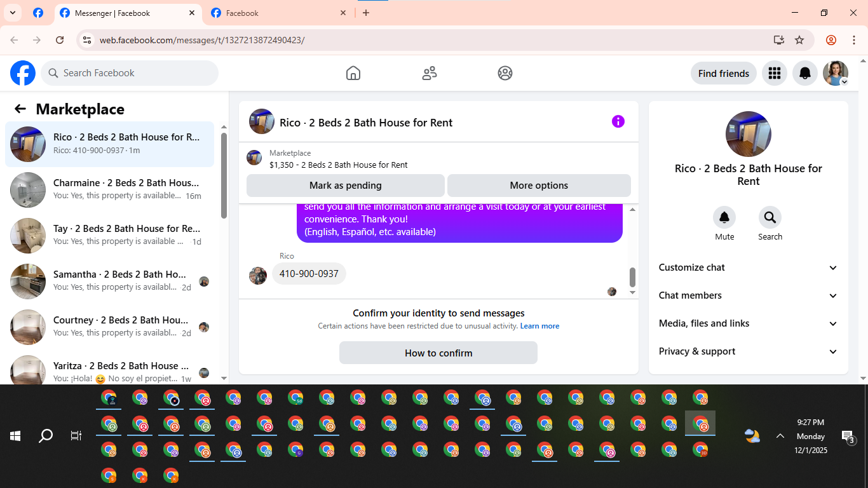The image size is (868, 488).
Task: View site information icon in address bar
Action: (88, 40)
